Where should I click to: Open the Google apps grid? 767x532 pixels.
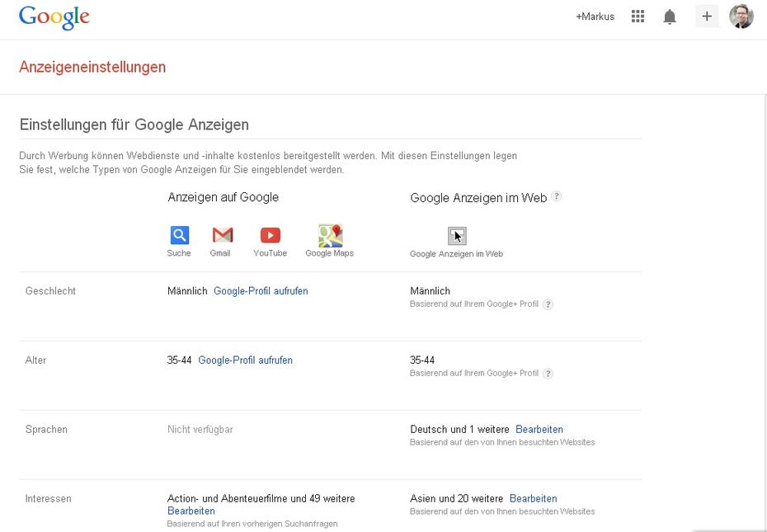click(638, 16)
